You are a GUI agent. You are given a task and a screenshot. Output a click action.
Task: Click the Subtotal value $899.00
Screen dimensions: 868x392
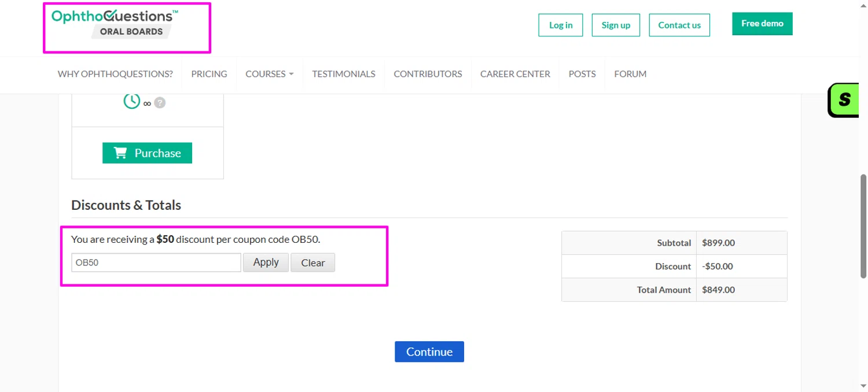click(x=718, y=243)
